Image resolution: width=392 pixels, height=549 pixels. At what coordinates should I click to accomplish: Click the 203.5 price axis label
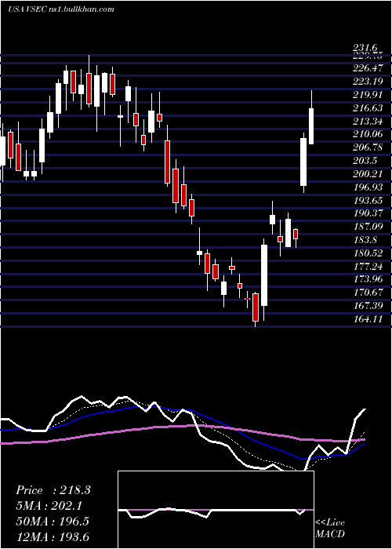[365, 161]
